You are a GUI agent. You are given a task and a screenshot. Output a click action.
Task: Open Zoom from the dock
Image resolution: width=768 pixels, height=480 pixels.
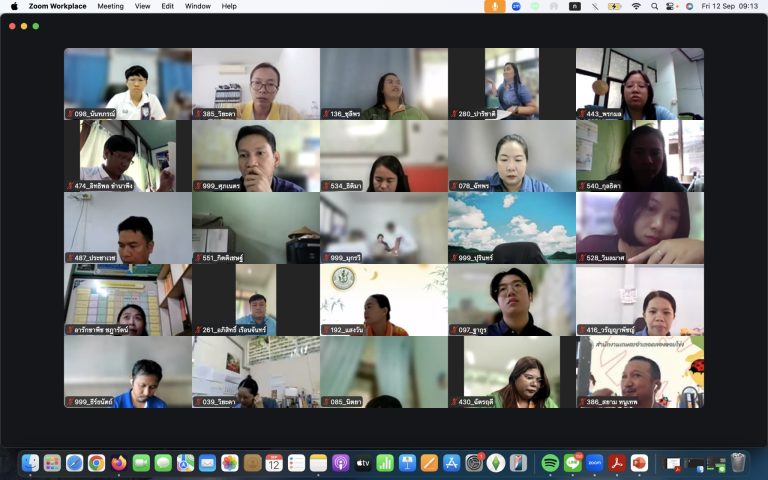tap(595, 463)
